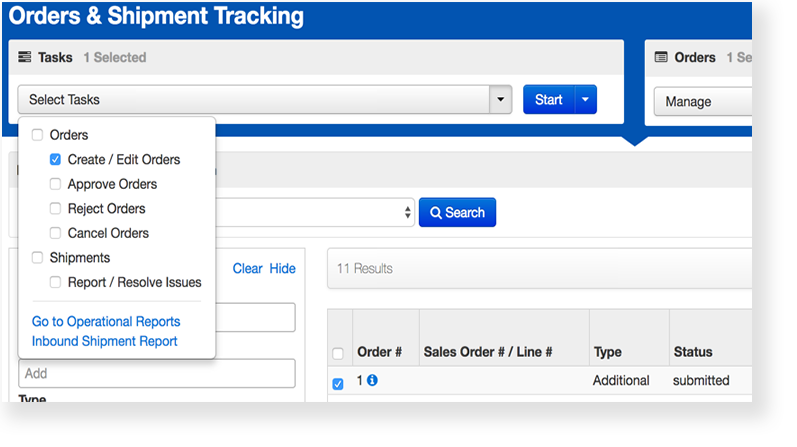Screen dimensions: 797x447
Task: Check the Approve Orders checkbox
Action: (x=56, y=184)
